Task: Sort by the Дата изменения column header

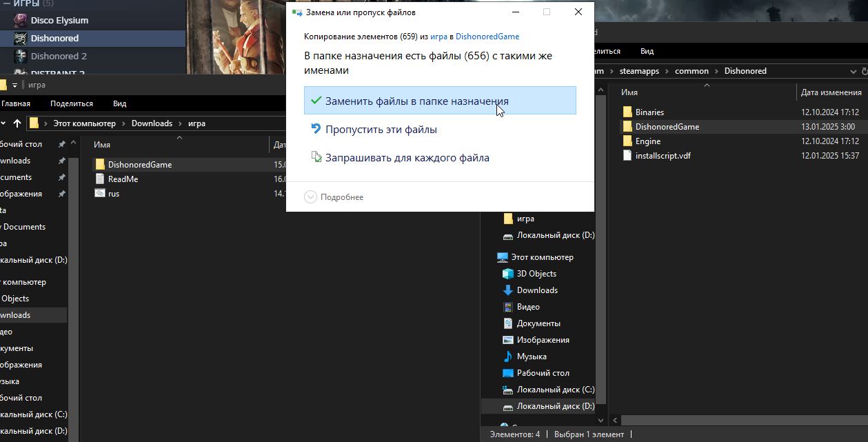Action: pos(832,92)
